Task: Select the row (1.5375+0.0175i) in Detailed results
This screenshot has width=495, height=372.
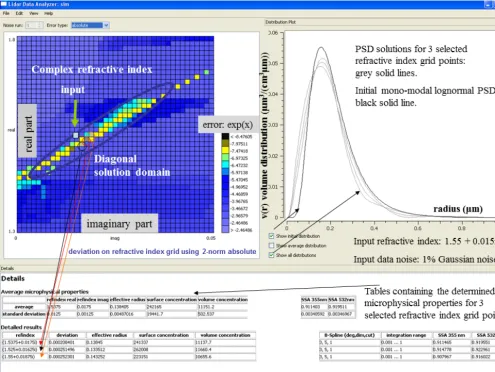Action: click(x=129, y=342)
